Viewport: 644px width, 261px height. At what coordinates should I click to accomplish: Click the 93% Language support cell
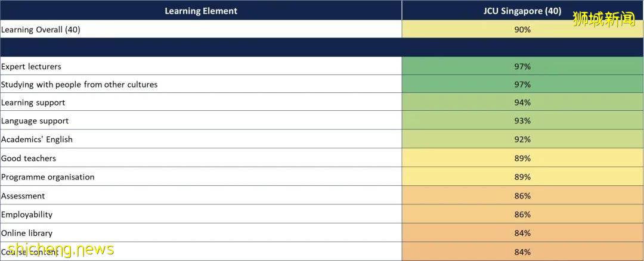pos(522,121)
